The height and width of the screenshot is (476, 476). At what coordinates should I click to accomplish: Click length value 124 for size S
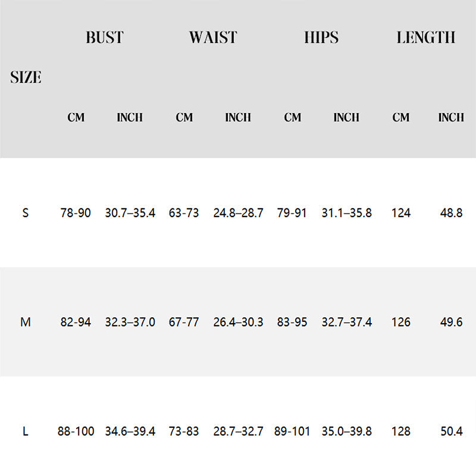pos(401,212)
